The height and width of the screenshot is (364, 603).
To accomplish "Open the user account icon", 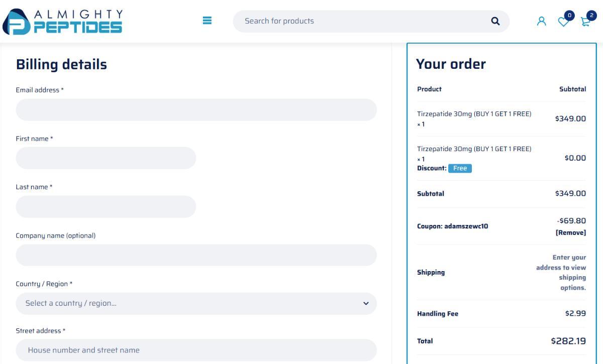I will [x=541, y=21].
